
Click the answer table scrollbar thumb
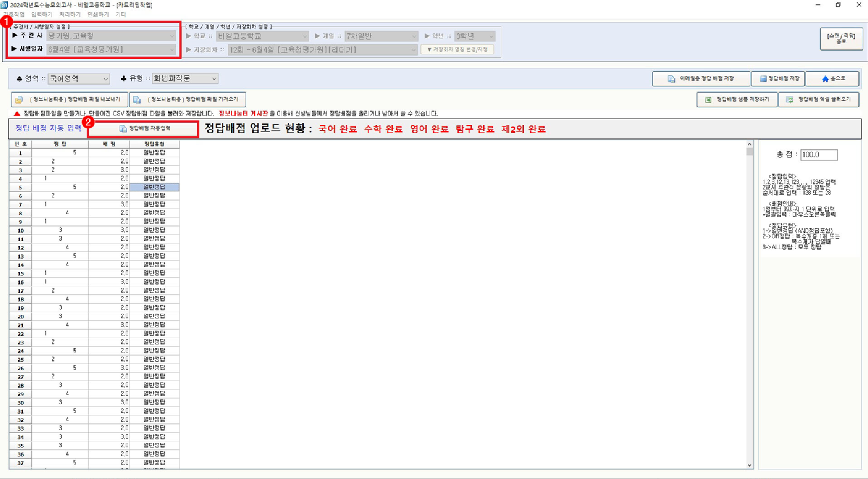coord(749,152)
